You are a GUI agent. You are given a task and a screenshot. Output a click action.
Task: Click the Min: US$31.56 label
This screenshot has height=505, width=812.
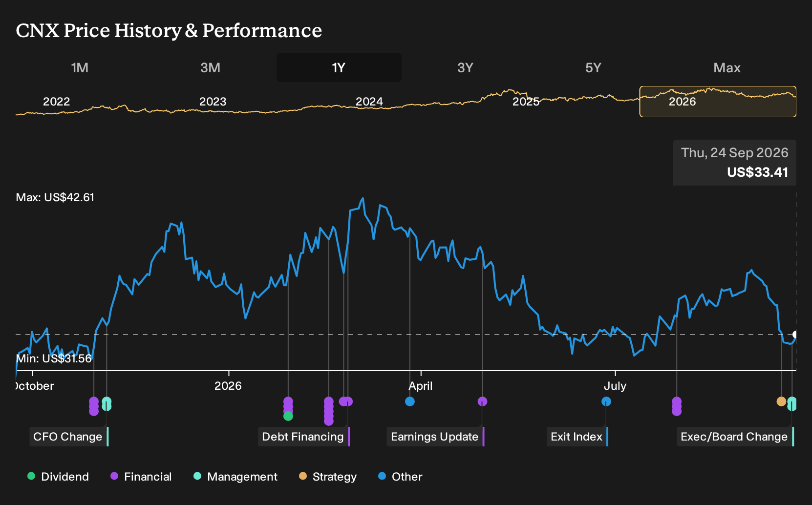(x=54, y=358)
